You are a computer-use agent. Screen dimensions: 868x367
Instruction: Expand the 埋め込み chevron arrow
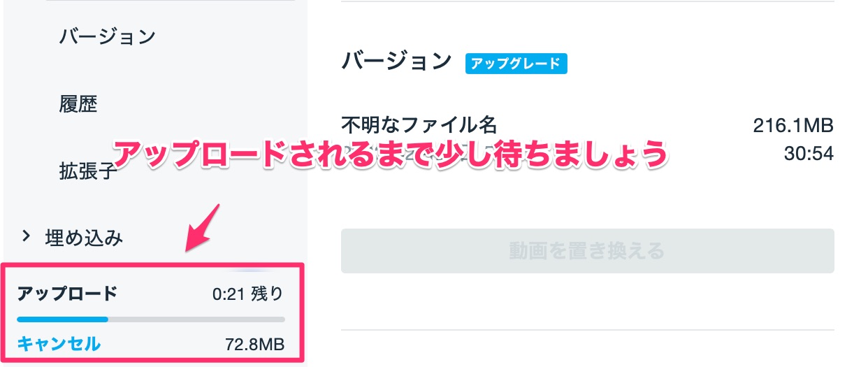[27, 237]
